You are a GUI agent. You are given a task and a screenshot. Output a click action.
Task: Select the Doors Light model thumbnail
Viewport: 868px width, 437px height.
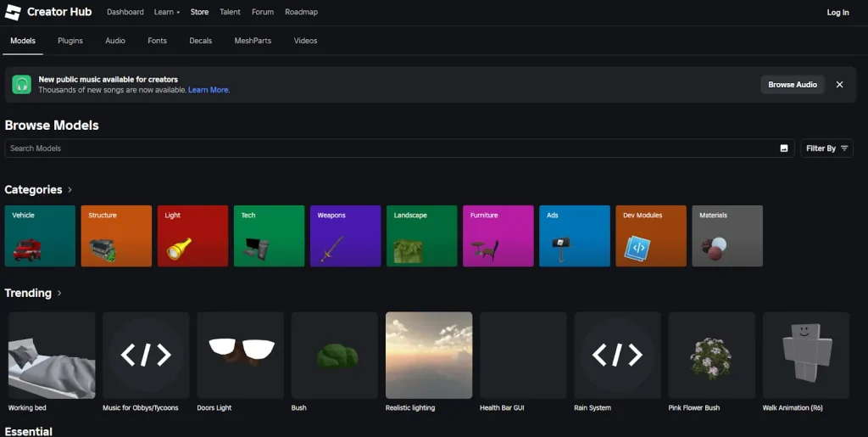(240, 355)
